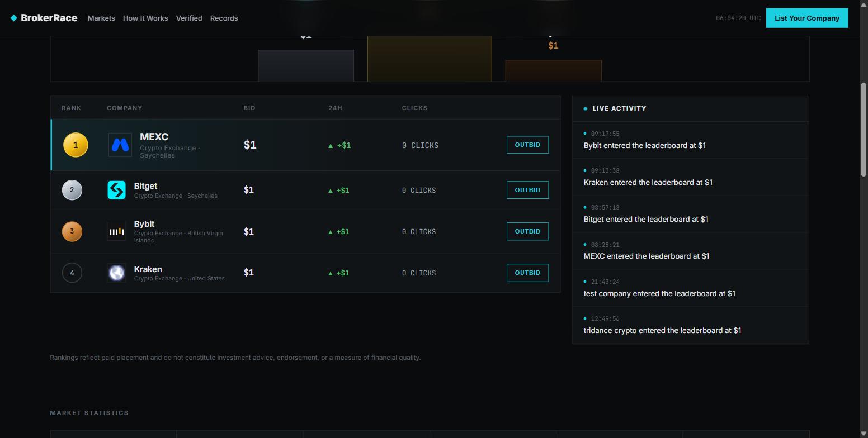Click the Bitget company logo
The width and height of the screenshot is (868, 438).
click(x=116, y=190)
